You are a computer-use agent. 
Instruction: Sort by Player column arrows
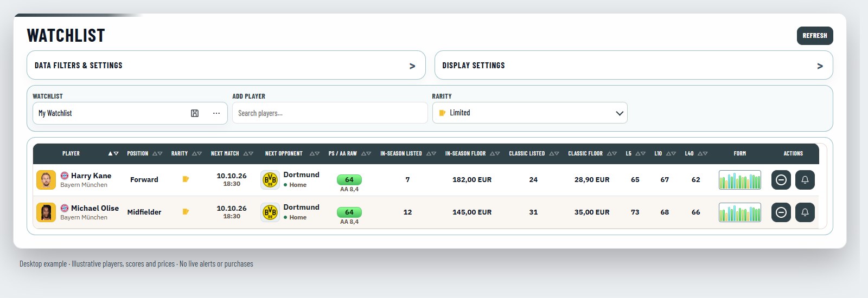point(113,153)
